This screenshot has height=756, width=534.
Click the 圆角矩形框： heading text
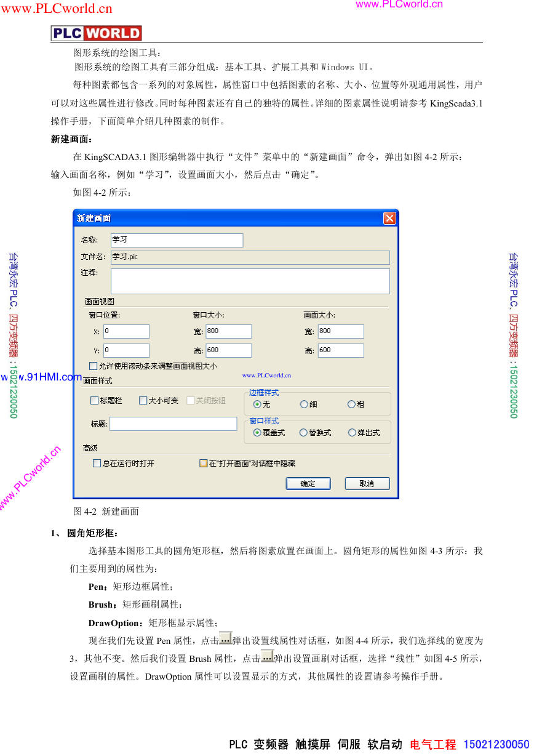(x=93, y=533)
